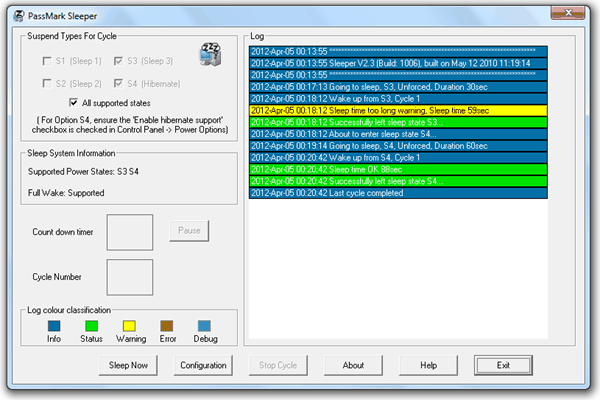Tick the S2 (Sleep 2) checkbox

[47, 84]
